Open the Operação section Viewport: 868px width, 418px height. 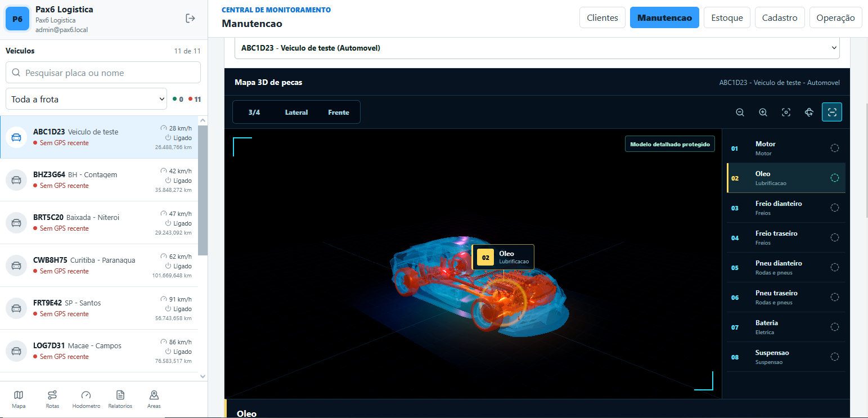pos(836,17)
